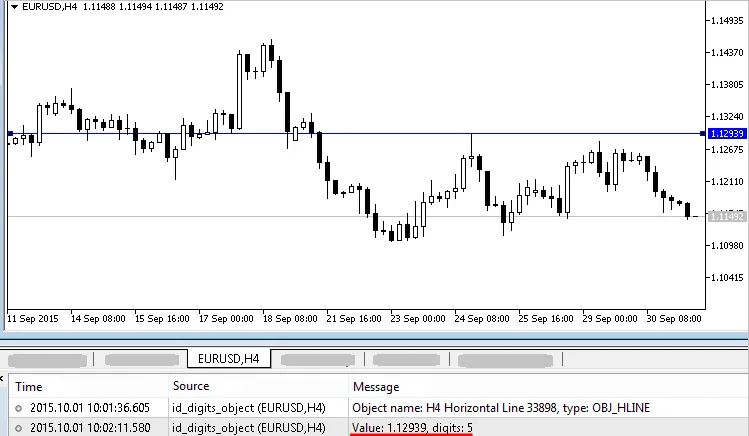749x436 pixels.
Task: Click the info icon of the 10:02:11.580 log entry
Action: click(19, 428)
